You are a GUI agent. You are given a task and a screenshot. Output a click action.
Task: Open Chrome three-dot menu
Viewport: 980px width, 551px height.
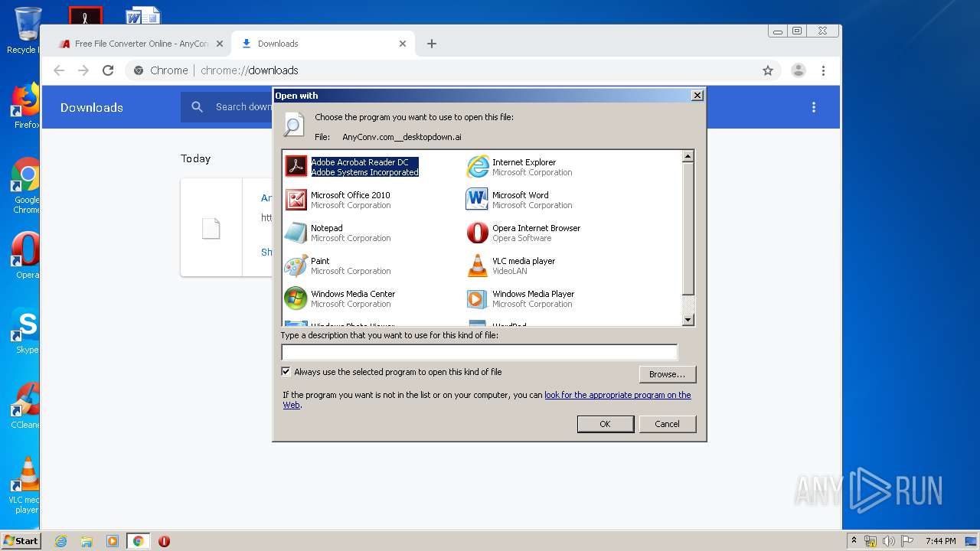[x=823, y=70]
